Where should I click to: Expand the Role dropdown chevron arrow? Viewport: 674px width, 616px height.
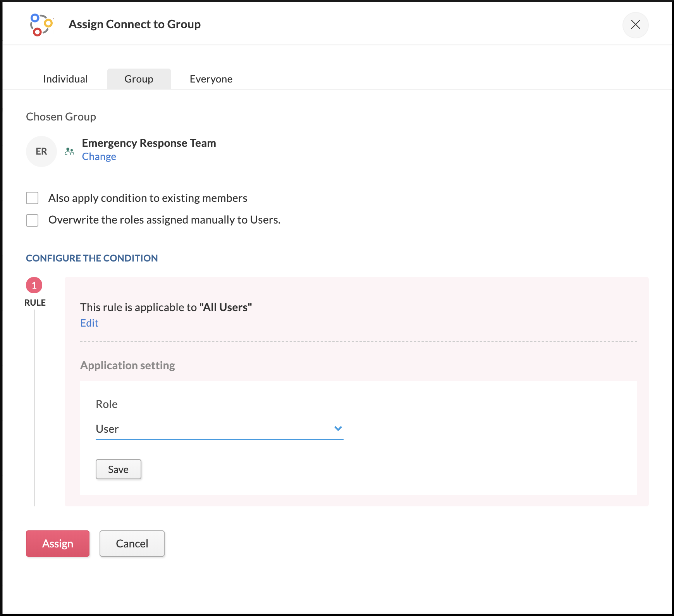tap(338, 428)
